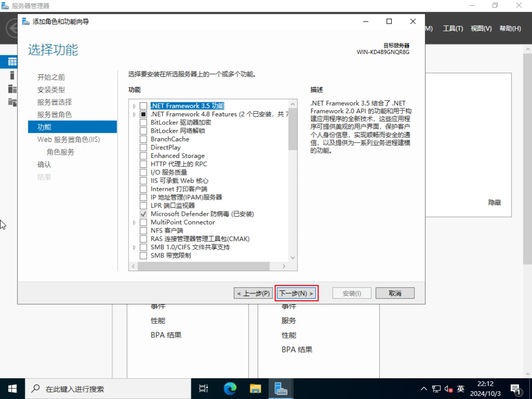Expand the .NET Framework 4.8 Features node
532x399 pixels.
click(134, 114)
